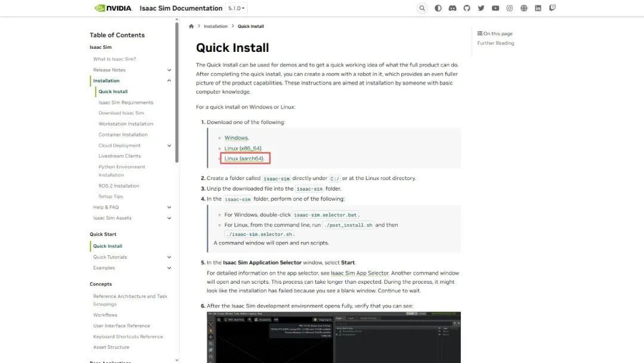Screen dimensions: 644x363
Task: Collapse the Installation section chevron
Action: 169,81
